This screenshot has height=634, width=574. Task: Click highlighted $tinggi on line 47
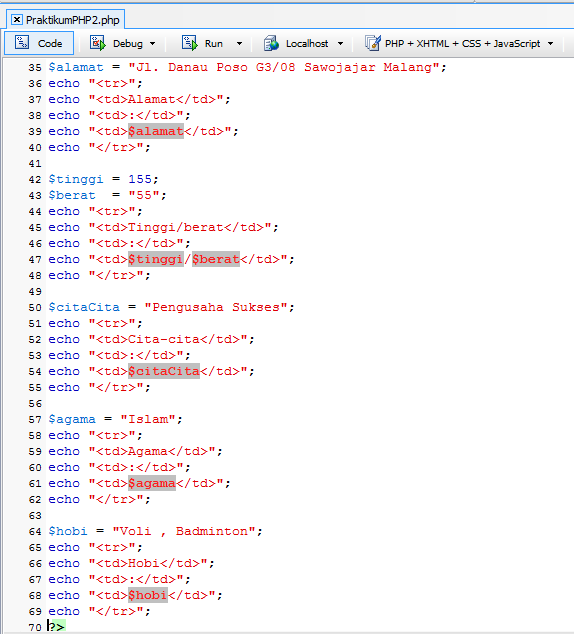pos(156,259)
